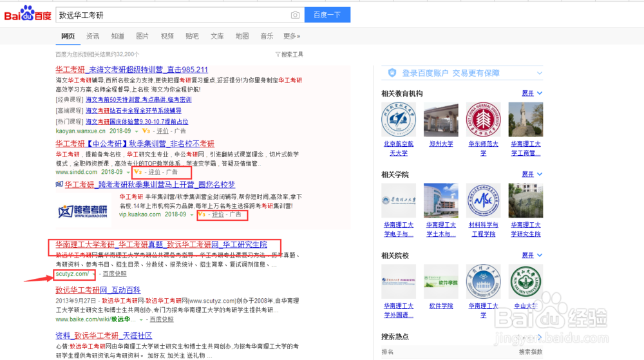Open link 海文考前50天特训营

[138, 100]
